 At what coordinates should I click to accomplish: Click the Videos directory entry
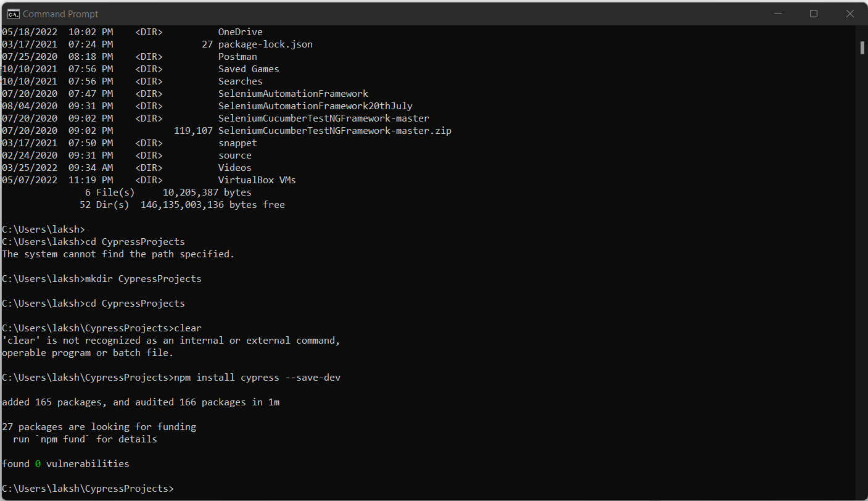click(235, 168)
